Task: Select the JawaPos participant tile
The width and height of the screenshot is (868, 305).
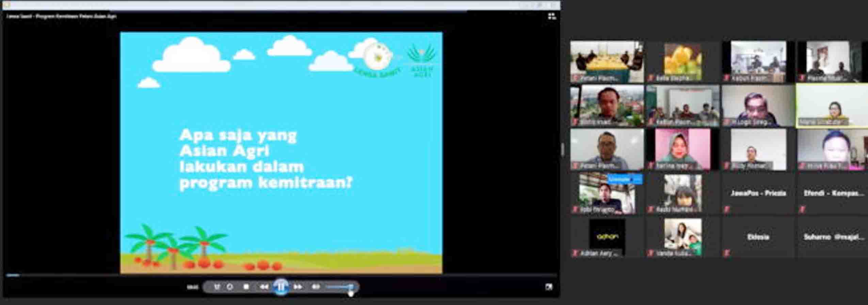Action: click(758, 193)
